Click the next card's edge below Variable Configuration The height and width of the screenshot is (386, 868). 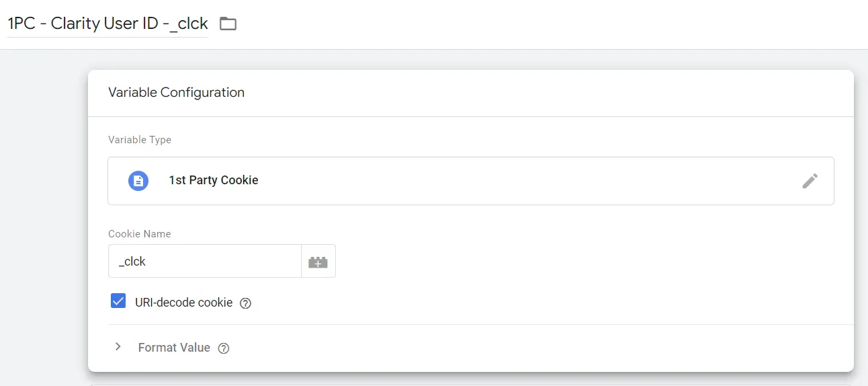coord(470,384)
